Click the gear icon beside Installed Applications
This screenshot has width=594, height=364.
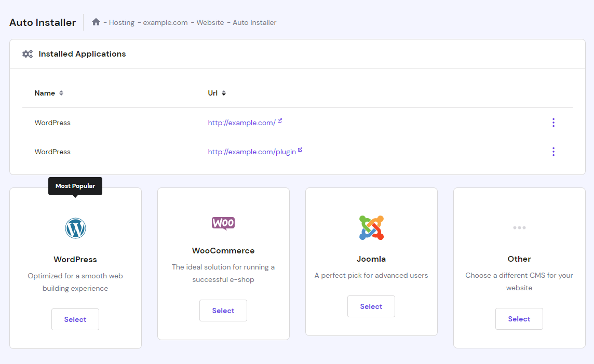click(28, 53)
